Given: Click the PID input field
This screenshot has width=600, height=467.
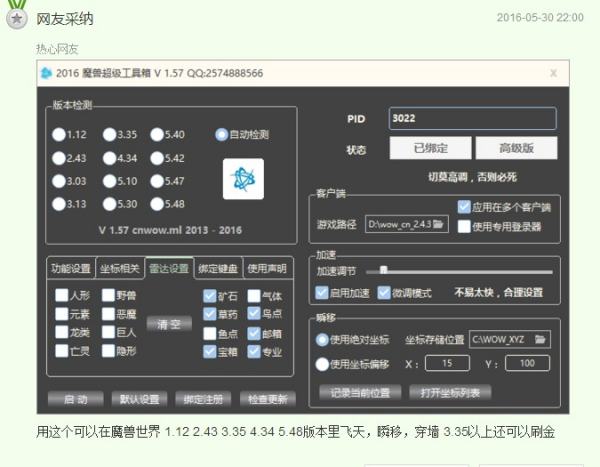Looking at the screenshot, I should tap(473, 118).
